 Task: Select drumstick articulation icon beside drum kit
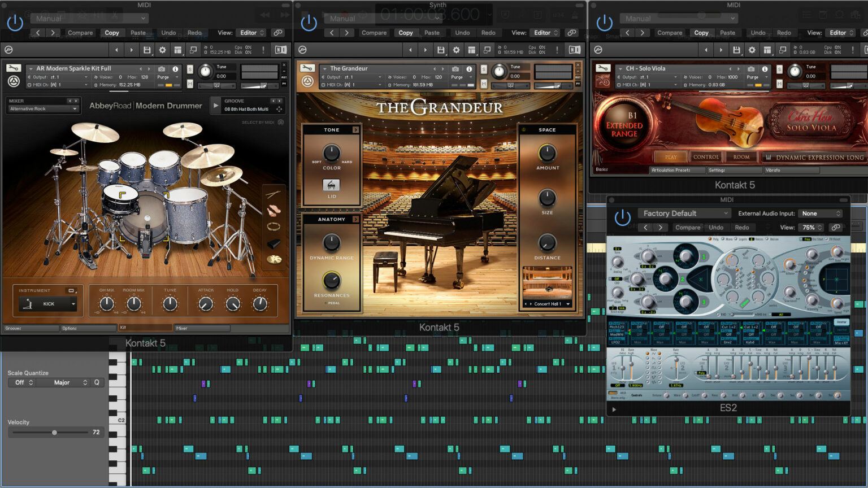coord(274,194)
